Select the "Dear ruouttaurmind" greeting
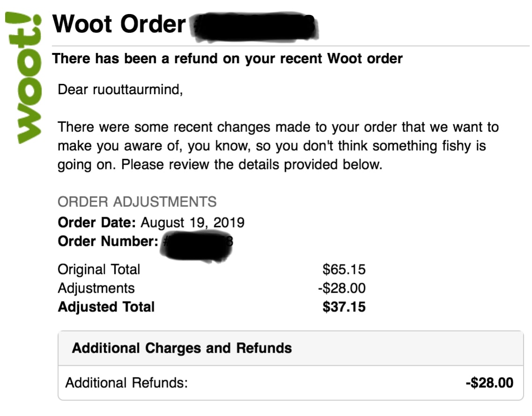Viewport: 532px width, 416px height. click(x=120, y=89)
